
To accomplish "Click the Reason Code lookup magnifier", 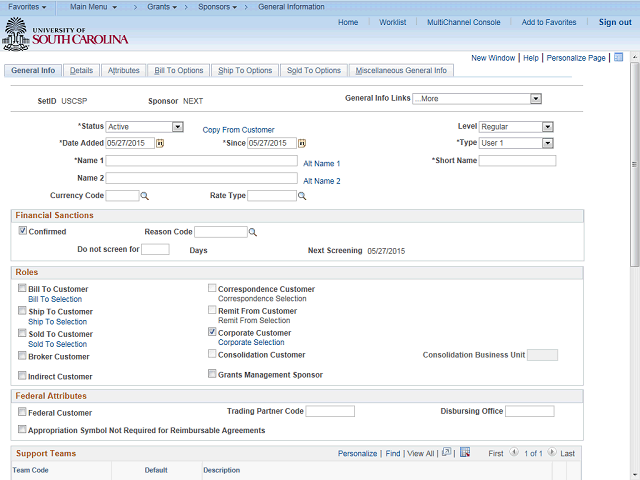I will click(x=252, y=232).
